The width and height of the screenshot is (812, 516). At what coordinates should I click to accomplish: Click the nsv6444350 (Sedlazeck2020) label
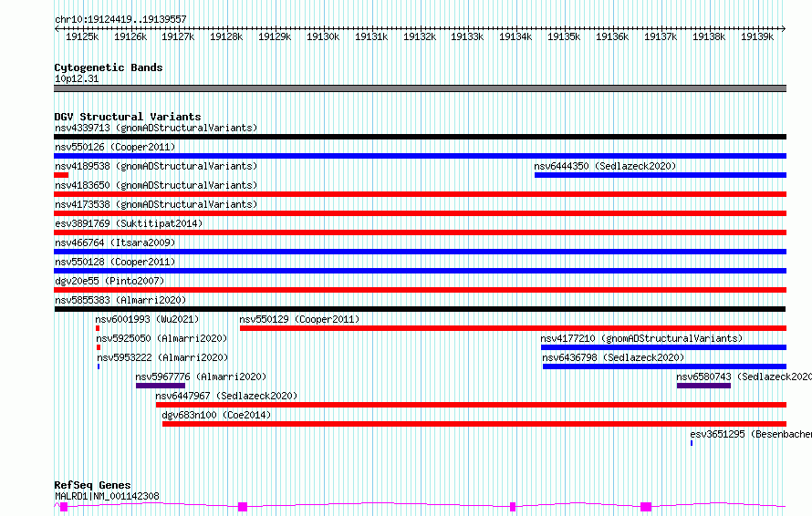tap(605, 166)
